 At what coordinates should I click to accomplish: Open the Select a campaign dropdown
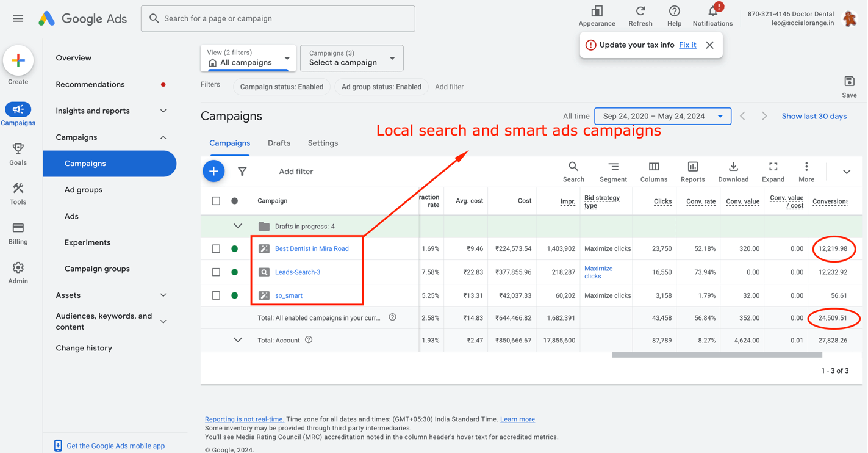pyautogui.click(x=351, y=58)
